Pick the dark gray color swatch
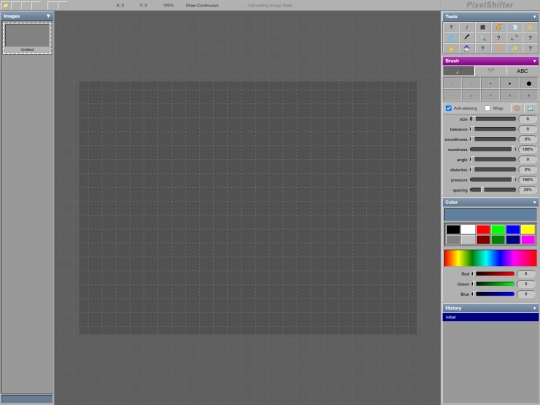The width and height of the screenshot is (540, 405). 453,240
